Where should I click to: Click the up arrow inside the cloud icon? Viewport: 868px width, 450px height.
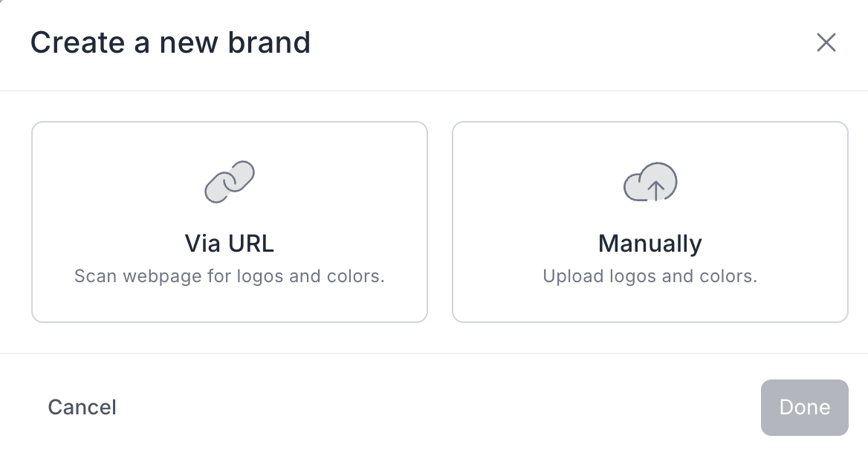coord(655,189)
